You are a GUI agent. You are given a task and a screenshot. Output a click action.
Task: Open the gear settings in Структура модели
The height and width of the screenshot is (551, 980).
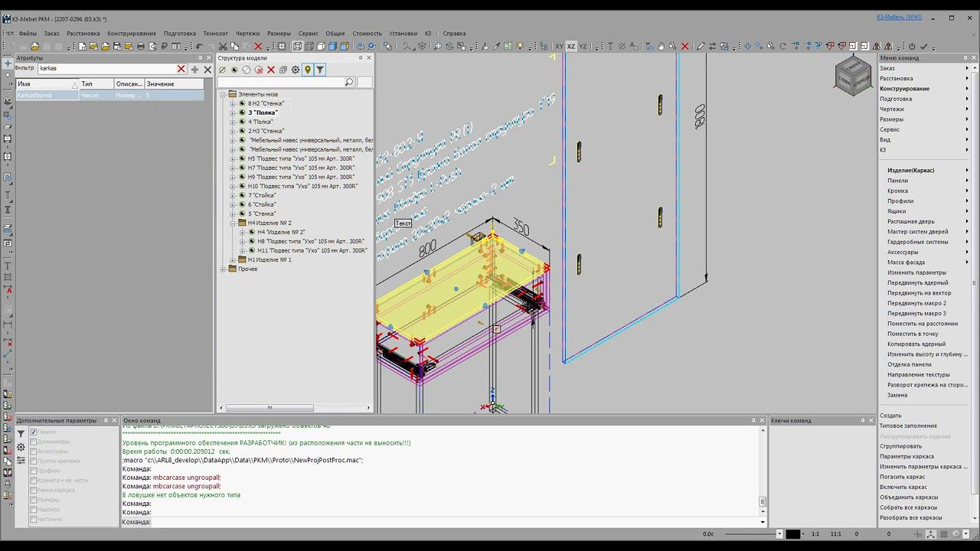point(296,70)
